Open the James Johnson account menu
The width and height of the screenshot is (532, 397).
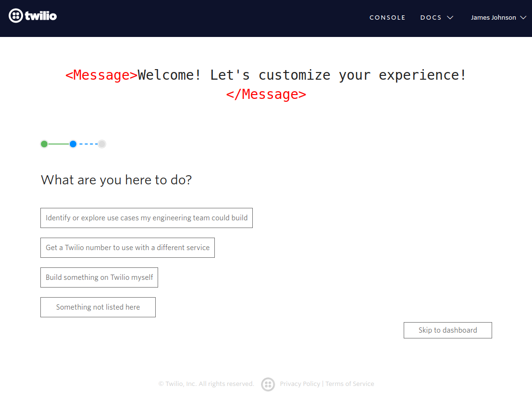(498, 18)
